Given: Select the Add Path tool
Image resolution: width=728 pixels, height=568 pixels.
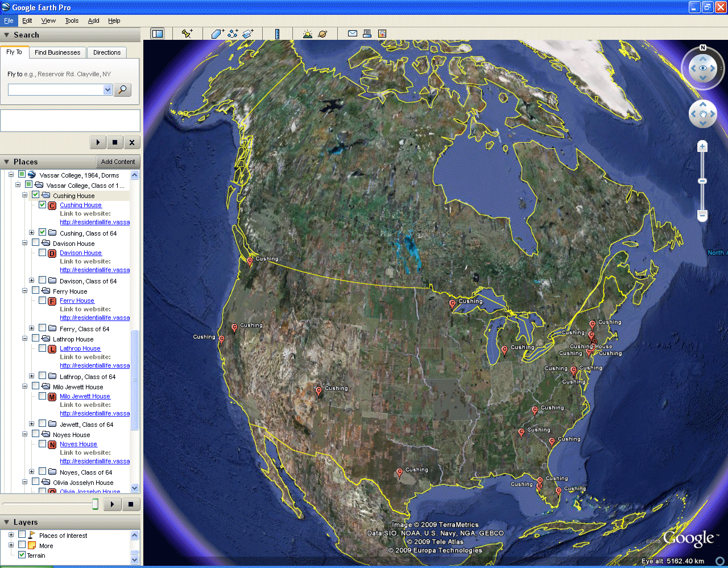Looking at the screenshot, I should [x=233, y=34].
